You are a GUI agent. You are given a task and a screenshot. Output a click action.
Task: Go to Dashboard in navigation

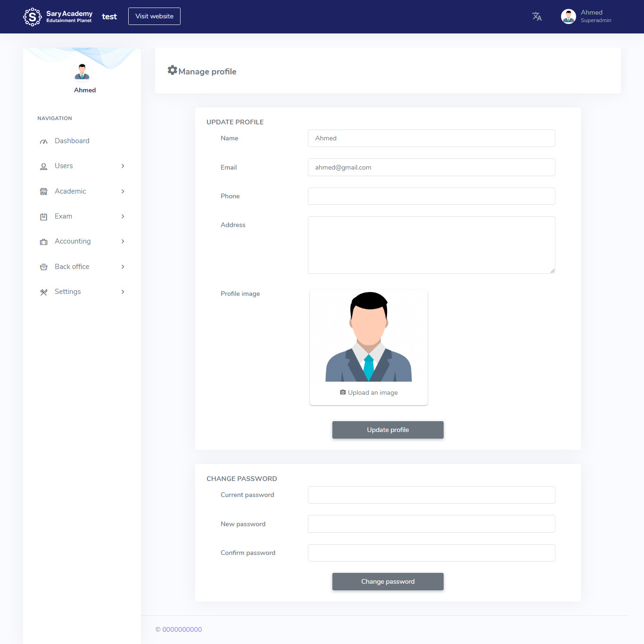coord(82,141)
